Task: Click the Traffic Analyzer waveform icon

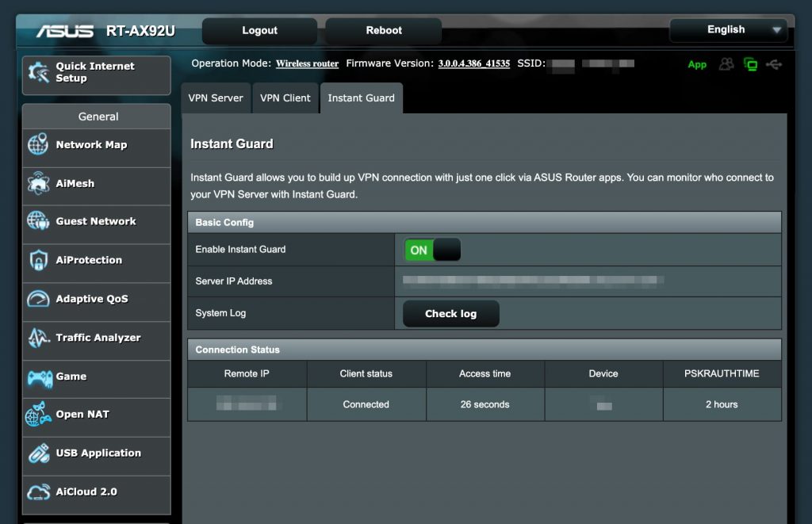Action: [39, 338]
